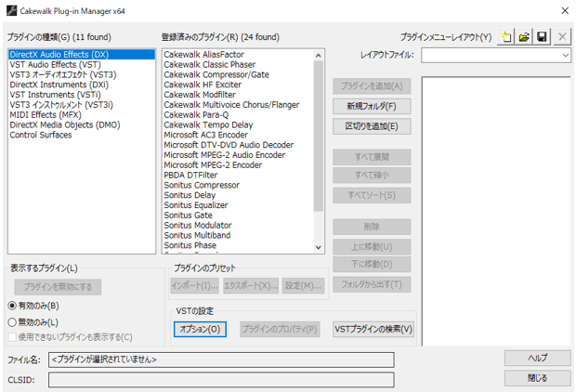Select Microsoft AC3 Encoder plugin
Viewport: 576px width, 392px height.
tap(238, 135)
